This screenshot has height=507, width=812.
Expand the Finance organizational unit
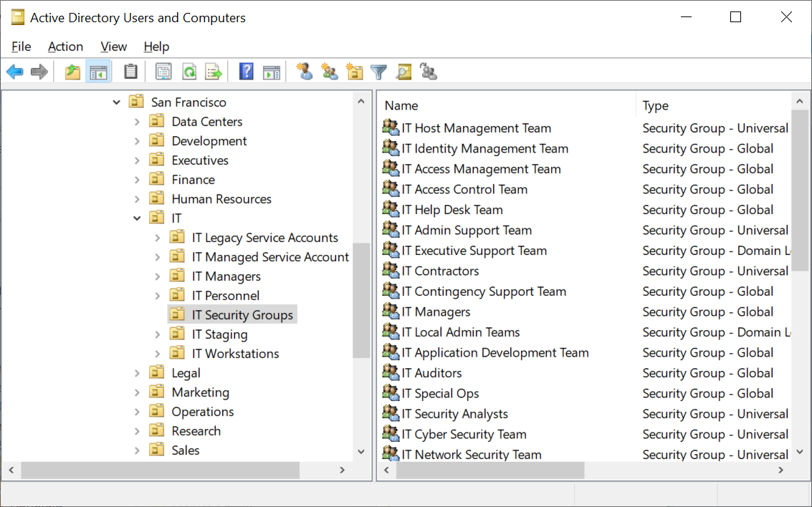pos(137,180)
